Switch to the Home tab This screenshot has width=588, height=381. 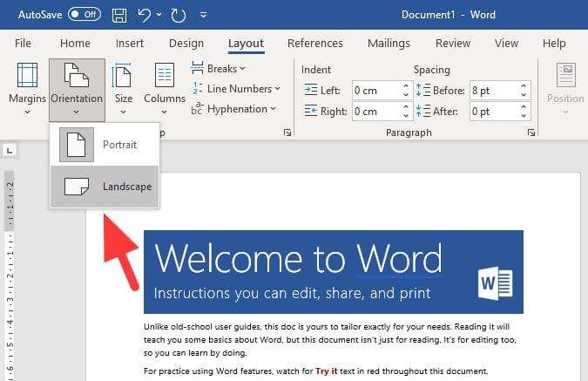(x=75, y=44)
